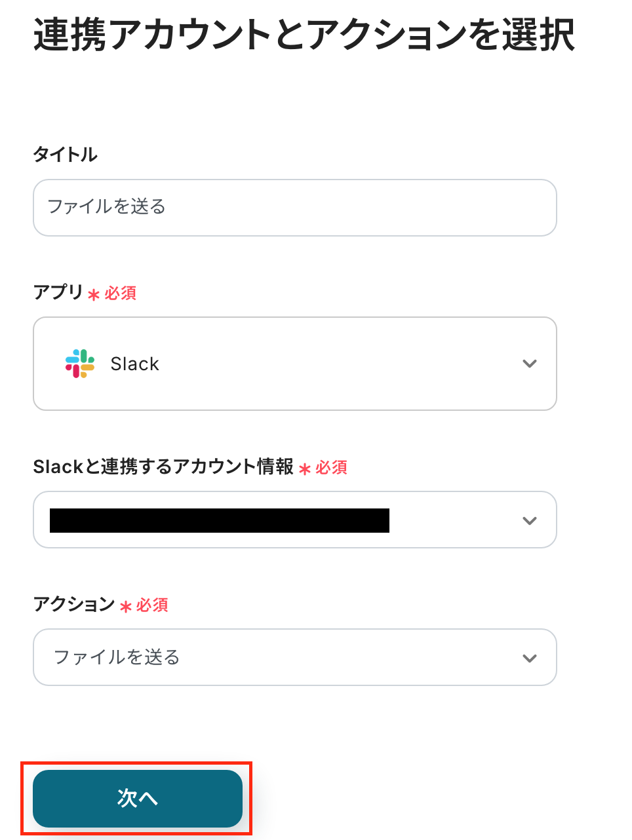The image size is (632, 840).
Task: Click the red asterisk beside アクション
Action: (x=126, y=607)
